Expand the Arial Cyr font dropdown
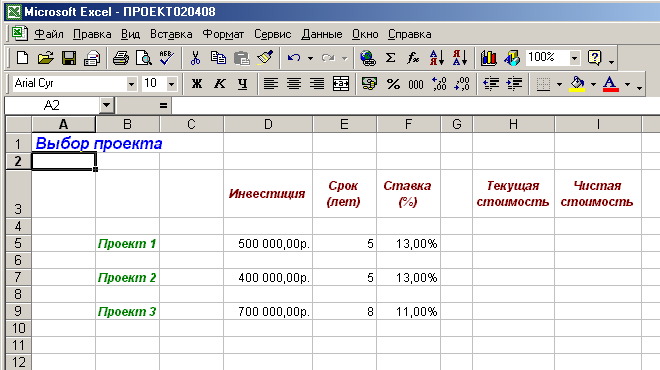The image size is (660, 370). (131, 84)
